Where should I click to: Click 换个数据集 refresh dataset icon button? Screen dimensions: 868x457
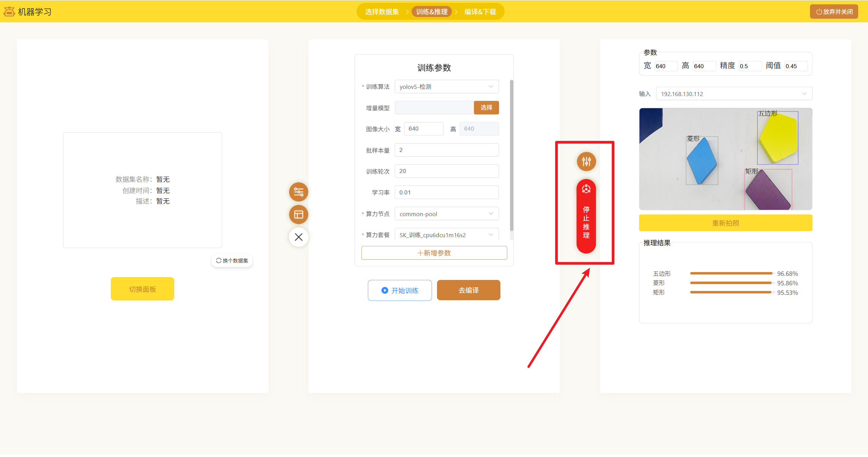(x=232, y=261)
